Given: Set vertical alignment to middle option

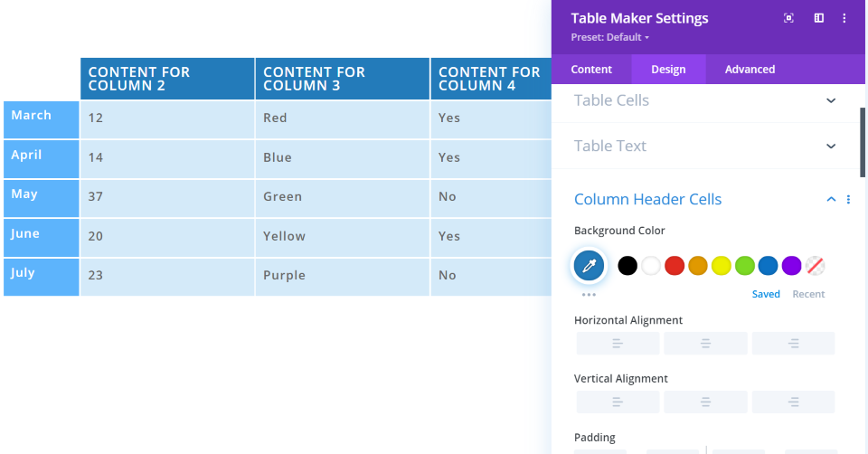Looking at the screenshot, I should pyautogui.click(x=705, y=402).
